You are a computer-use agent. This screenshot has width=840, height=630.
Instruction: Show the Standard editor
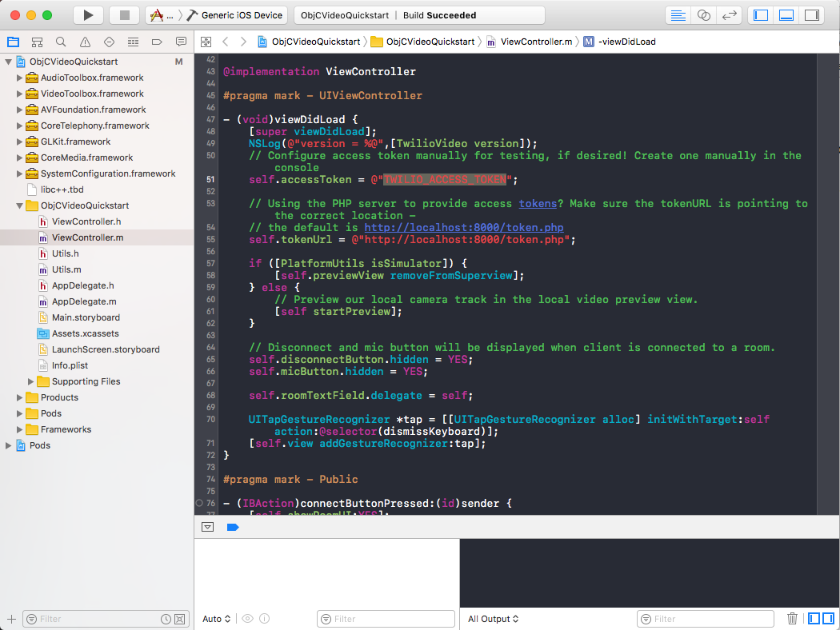tap(678, 15)
